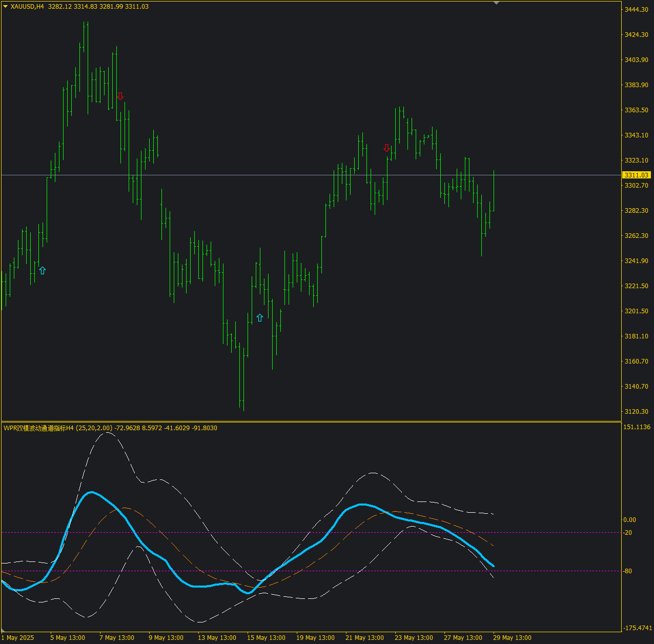The width and height of the screenshot is (654, 644).
Task: Click price scale value 3160.70
Action: [636, 361]
